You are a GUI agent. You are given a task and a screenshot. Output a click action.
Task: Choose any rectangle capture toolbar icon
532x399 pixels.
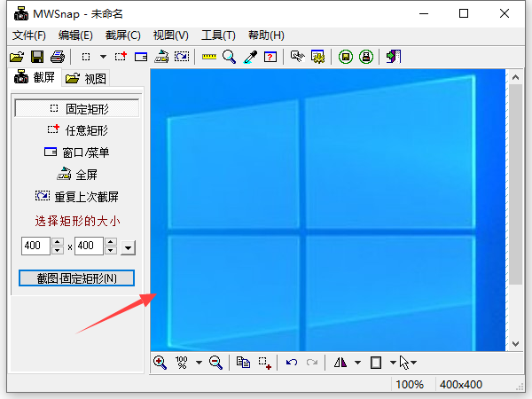click(121, 57)
